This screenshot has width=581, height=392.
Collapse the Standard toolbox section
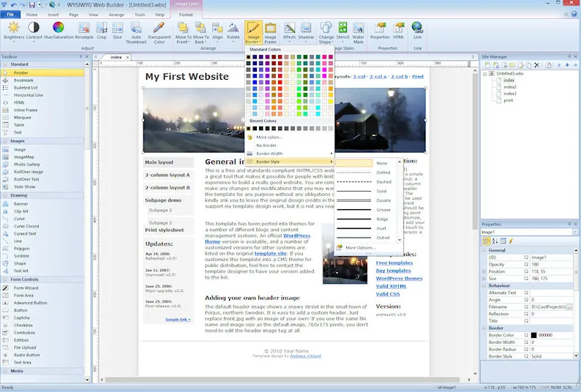(x=5, y=64)
